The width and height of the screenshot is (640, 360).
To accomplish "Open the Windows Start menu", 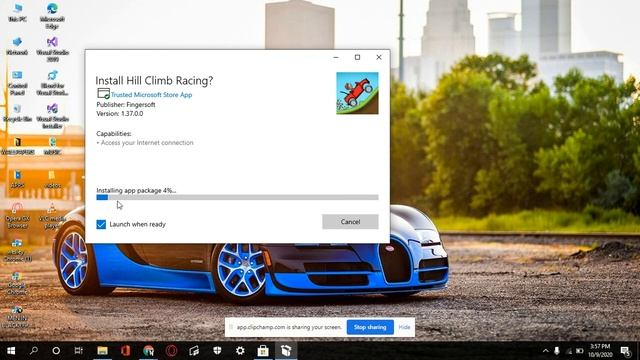I will 11,351.
